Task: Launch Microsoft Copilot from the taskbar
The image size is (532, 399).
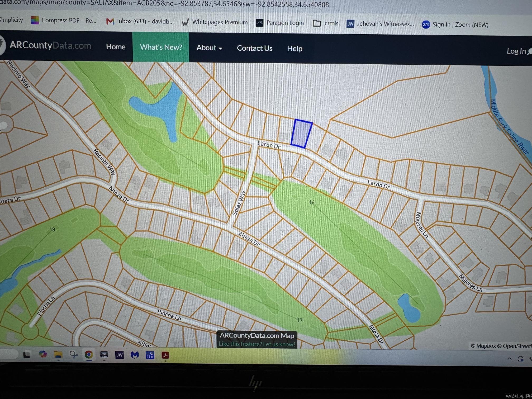Action: (x=42, y=354)
